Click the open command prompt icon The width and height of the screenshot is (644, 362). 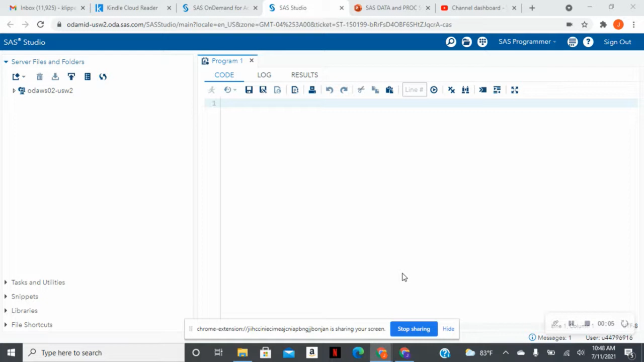coord(482,90)
